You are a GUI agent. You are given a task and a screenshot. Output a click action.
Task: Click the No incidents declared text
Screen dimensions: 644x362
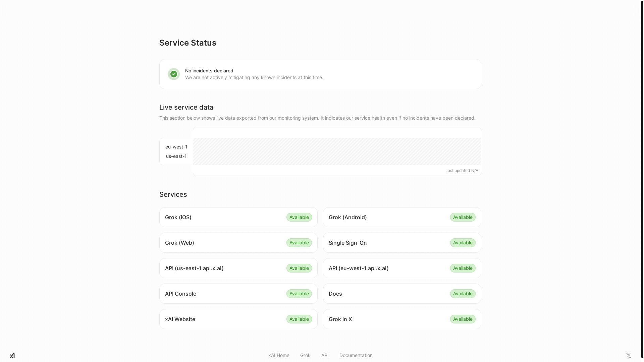(x=209, y=71)
